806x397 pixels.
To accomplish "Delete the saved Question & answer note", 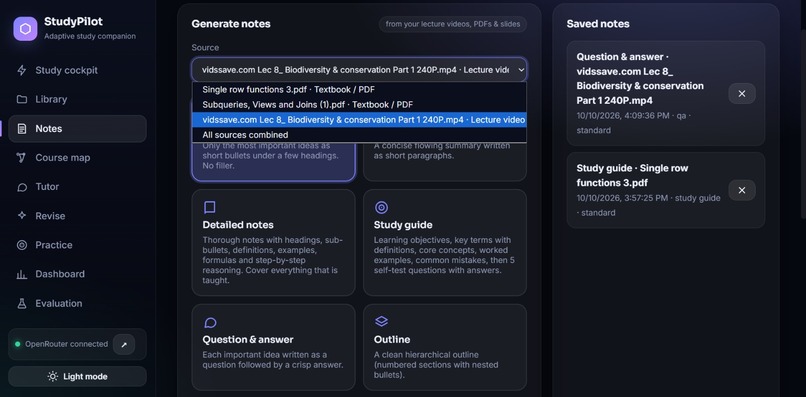I will (x=742, y=94).
